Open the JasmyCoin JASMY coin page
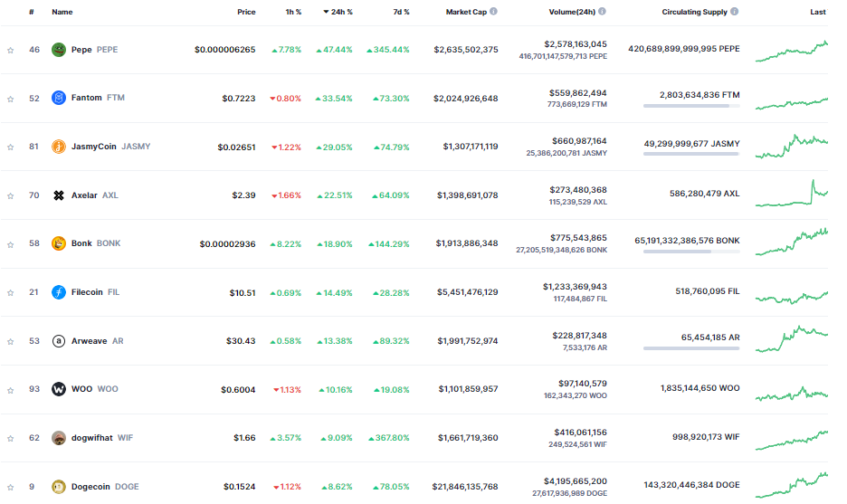 [x=110, y=147]
